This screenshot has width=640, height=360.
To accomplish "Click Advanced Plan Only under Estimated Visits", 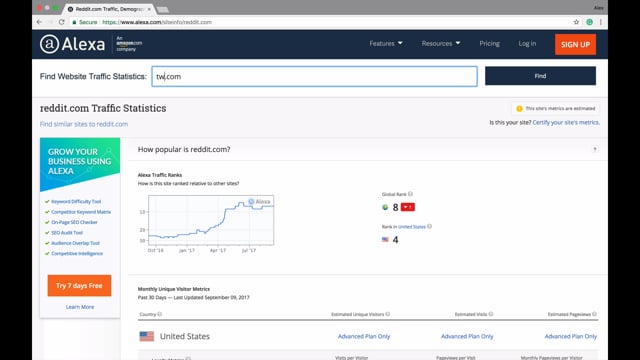I will 467,336.
